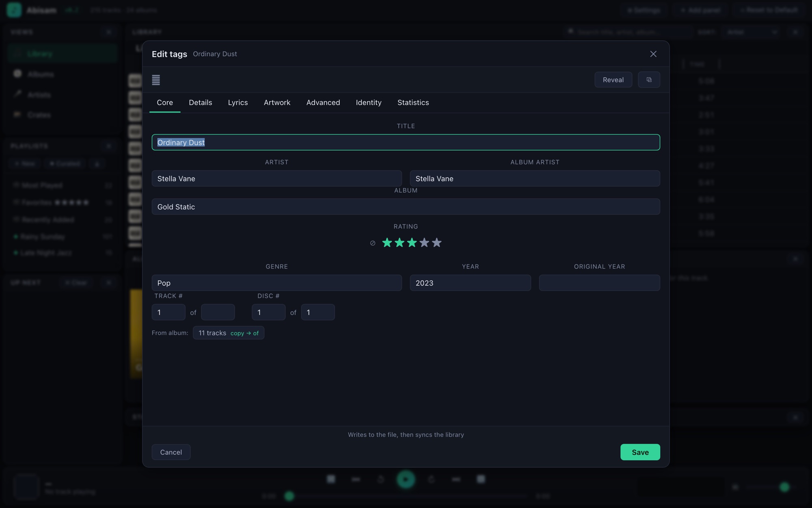The image size is (812, 508).
Task: Reveal the file in file manager
Action: [x=613, y=80]
